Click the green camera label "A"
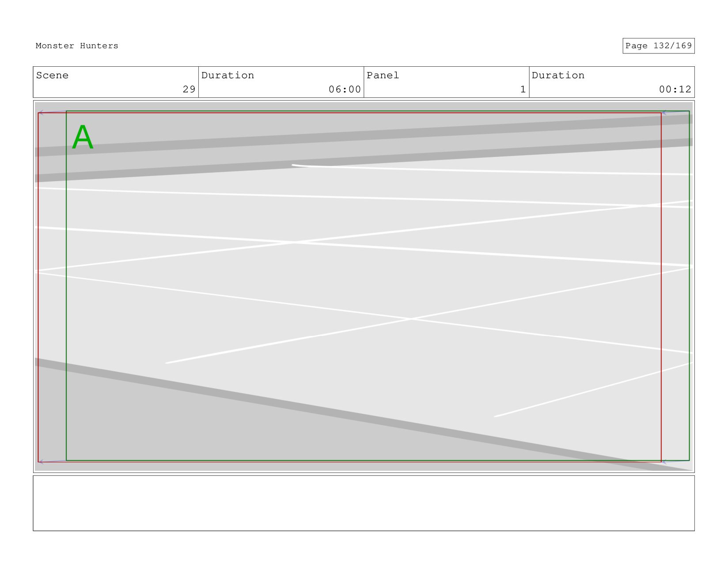 click(83, 137)
